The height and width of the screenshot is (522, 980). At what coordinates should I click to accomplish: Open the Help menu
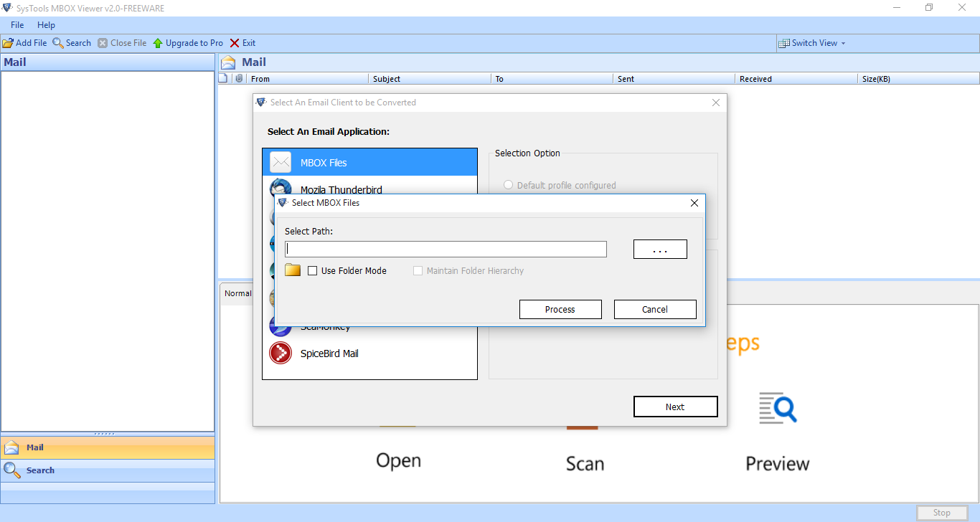(46, 24)
